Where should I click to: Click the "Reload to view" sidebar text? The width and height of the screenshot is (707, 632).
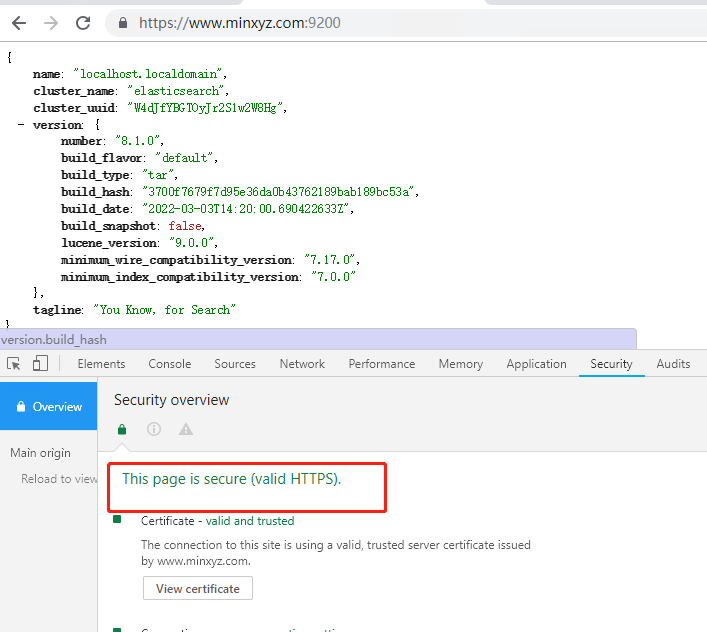point(59,479)
